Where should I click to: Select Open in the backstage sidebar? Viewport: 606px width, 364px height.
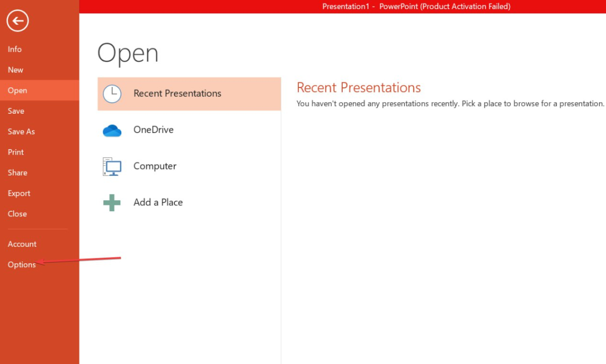pos(39,90)
